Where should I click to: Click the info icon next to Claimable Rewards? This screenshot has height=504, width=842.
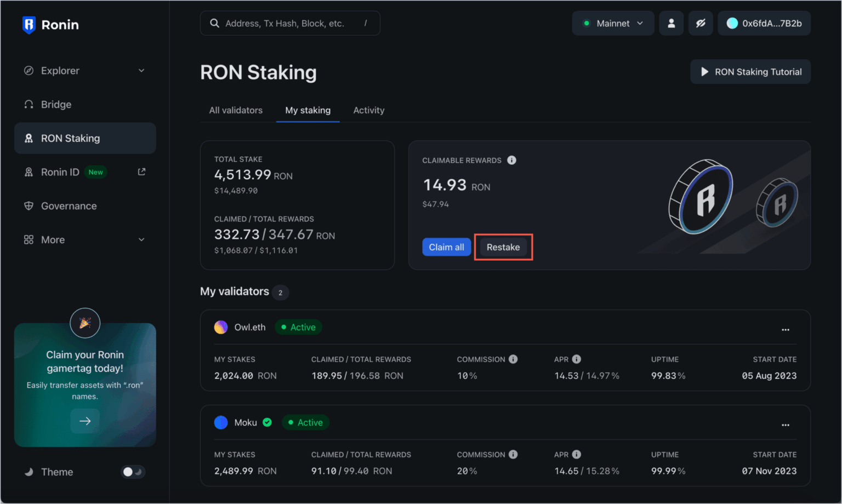tap(512, 160)
